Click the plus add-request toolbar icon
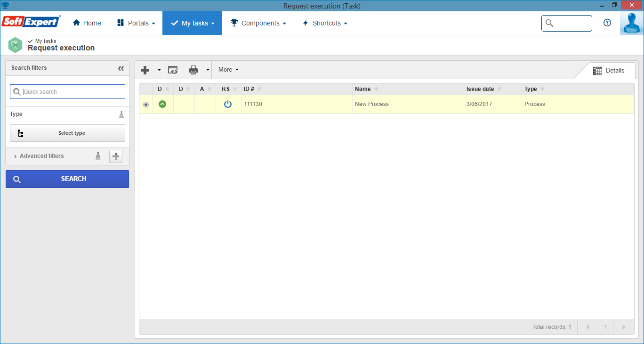The width and height of the screenshot is (644, 344). point(145,70)
